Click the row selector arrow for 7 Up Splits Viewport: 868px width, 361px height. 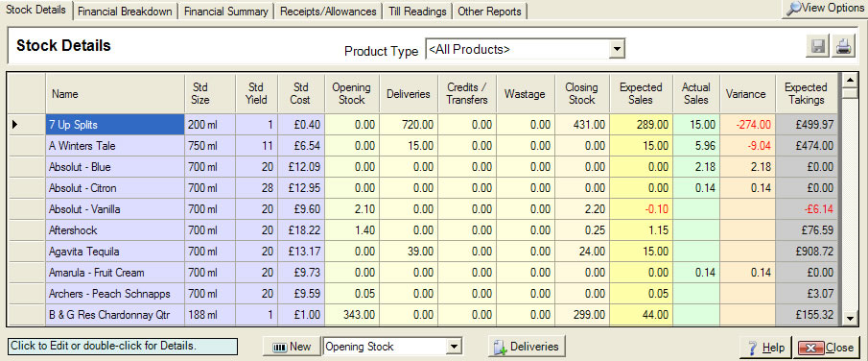(x=26, y=125)
